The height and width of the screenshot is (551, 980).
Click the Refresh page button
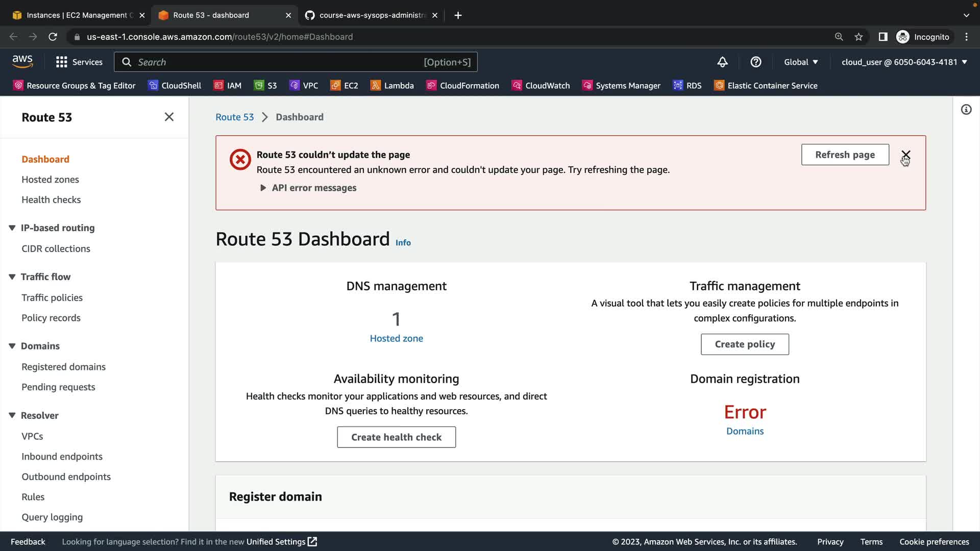coord(845,155)
